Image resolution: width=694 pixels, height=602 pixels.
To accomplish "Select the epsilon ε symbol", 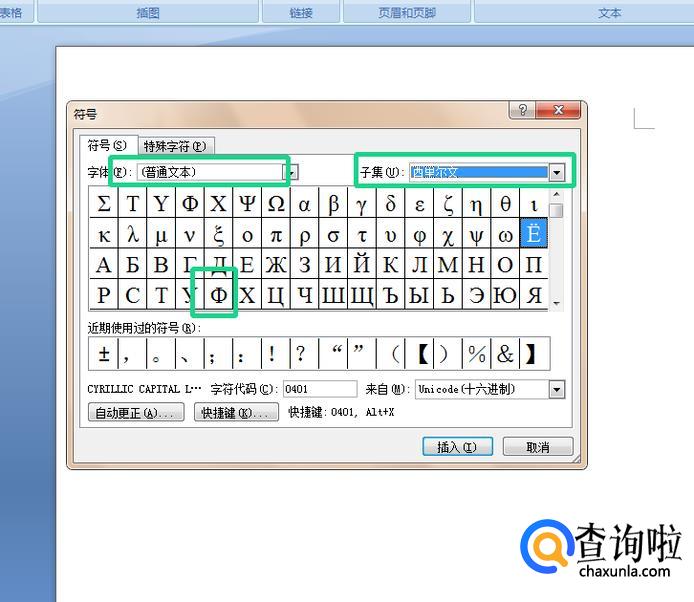I will (x=420, y=203).
